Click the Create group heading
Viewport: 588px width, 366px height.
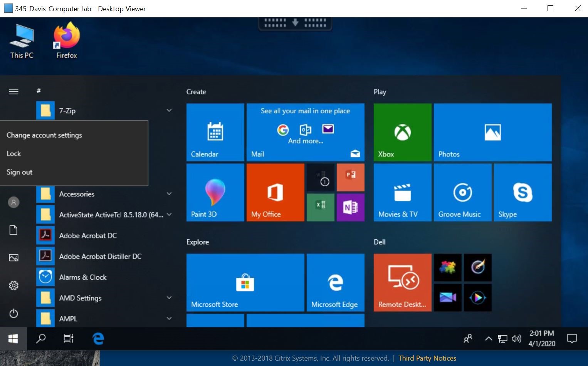[x=196, y=92]
